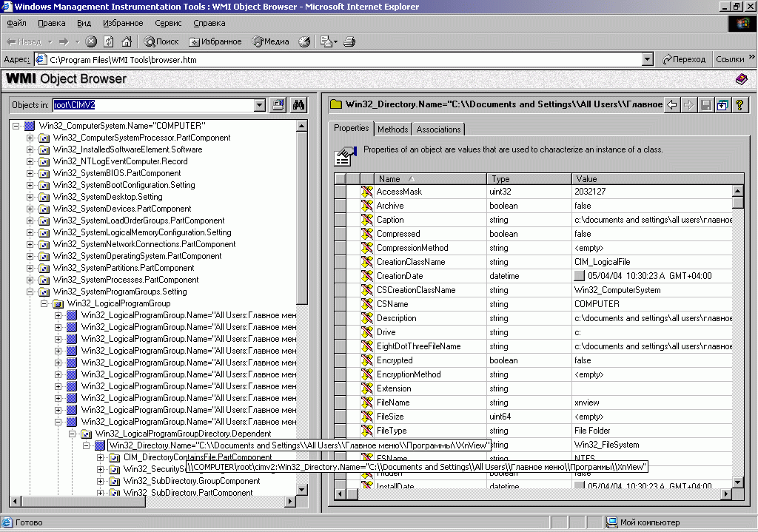Click the Browse for namespace icon
Viewport: 758px width, 532px height.
[278, 105]
